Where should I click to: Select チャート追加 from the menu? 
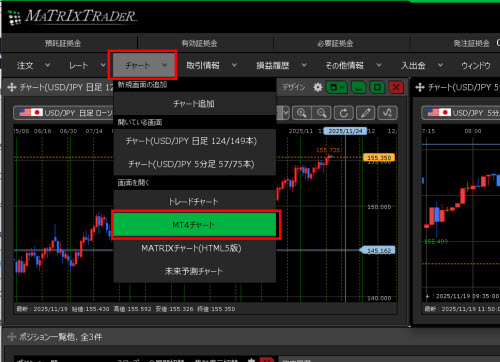coord(195,104)
